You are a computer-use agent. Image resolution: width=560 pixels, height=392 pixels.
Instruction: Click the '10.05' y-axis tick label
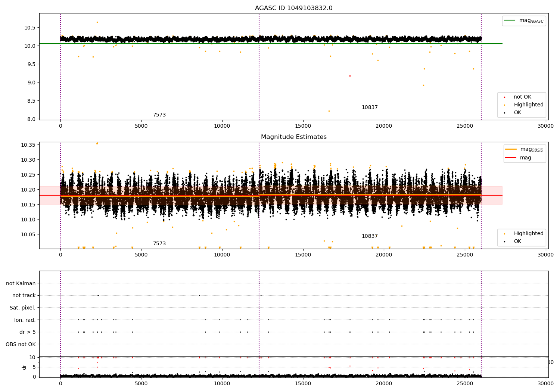tap(28, 234)
